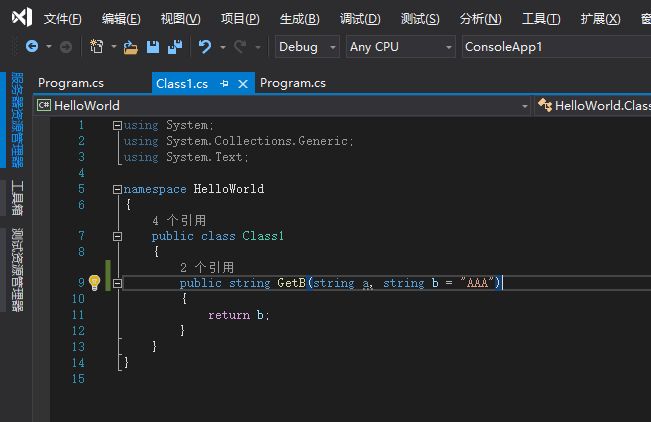
Task: Undo the last action with the undo arrow
Action: [205, 47]
